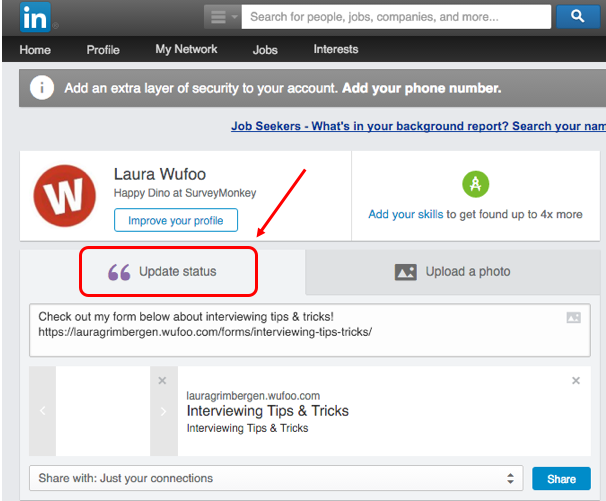The height and width of the screenshot is (501, 606).
Task: Open the Interests menu item
Action: [336, 49]
